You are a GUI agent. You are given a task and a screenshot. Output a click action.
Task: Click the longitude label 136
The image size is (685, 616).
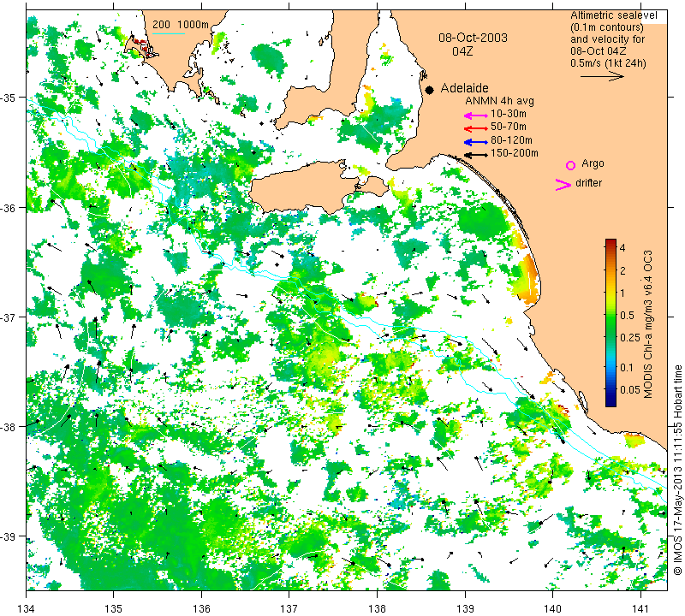point(201,608)
